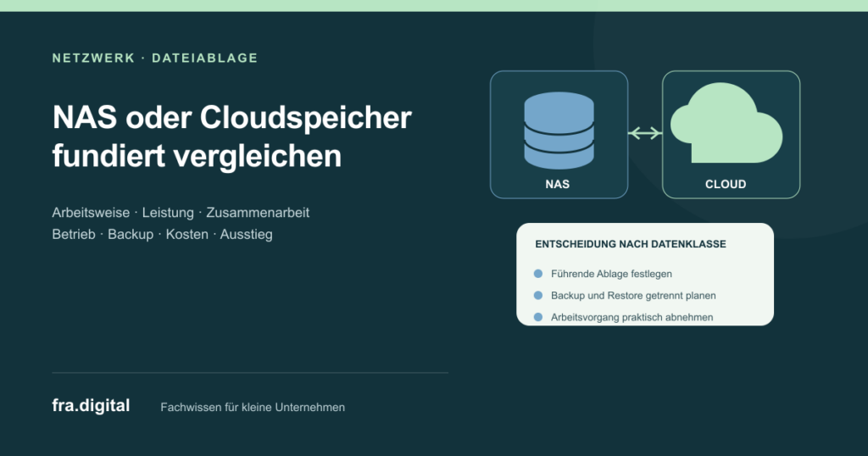Click the word 'Betrieb' in the subtitle

click(x=74, y=234)
